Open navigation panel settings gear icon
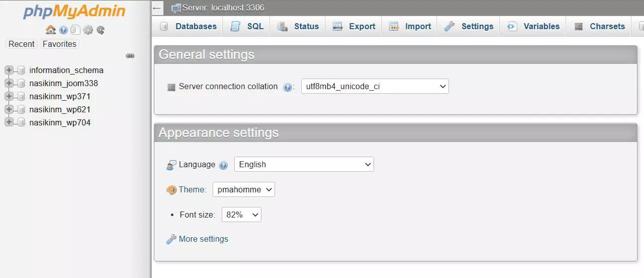 tap(88, 30)
